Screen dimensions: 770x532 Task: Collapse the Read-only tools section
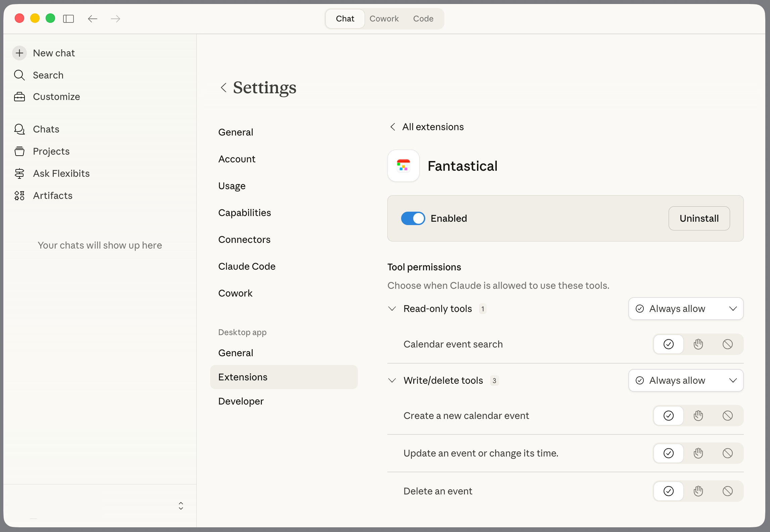(x=392, y=309)
